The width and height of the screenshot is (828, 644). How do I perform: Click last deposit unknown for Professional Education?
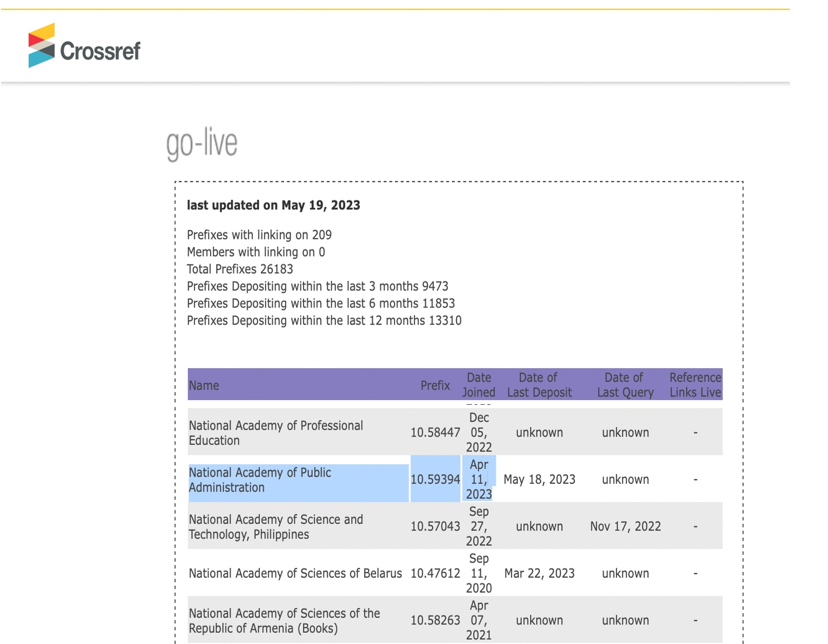539,432
